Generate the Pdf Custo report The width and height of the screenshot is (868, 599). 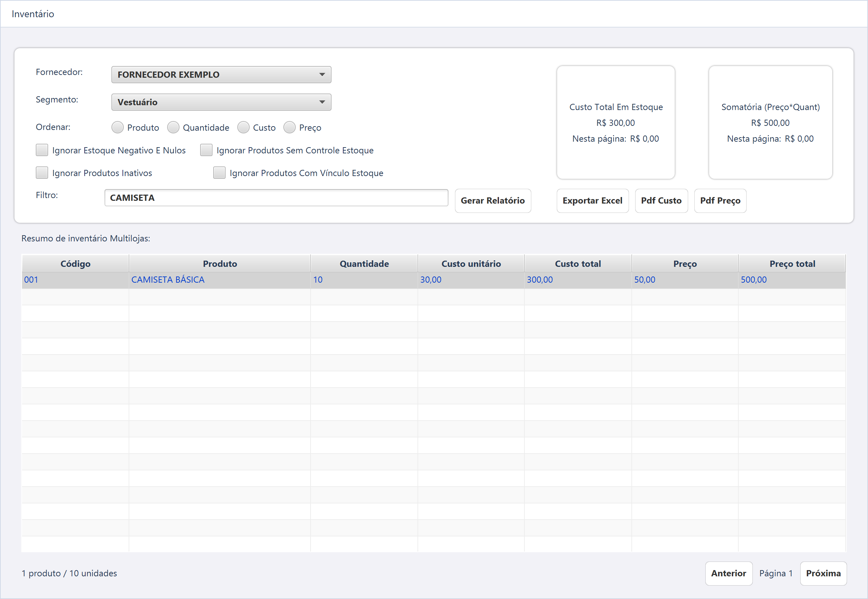tap(661, 201)
